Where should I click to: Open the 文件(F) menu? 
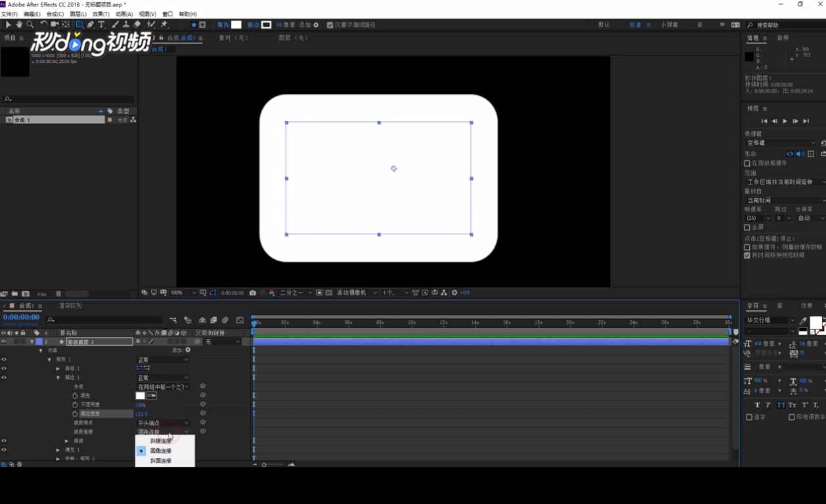[9, 14]
